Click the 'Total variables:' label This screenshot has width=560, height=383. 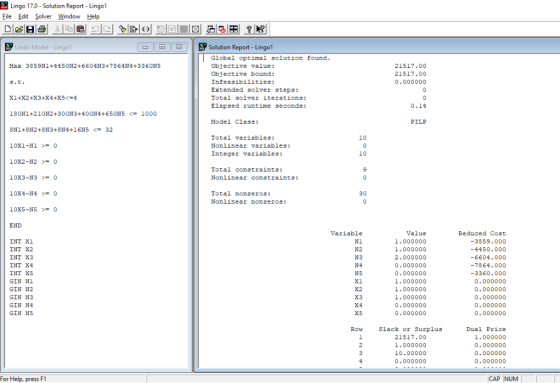coord(242,138)
